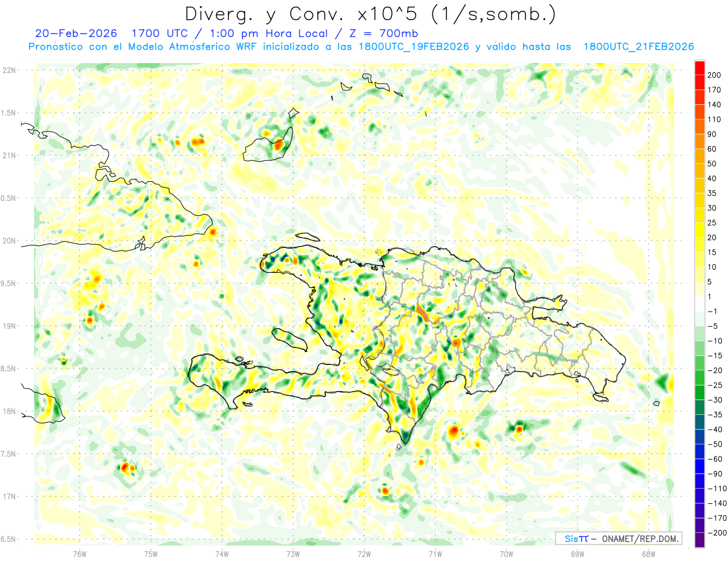Click the initialization time '1800UTC_19FEB2026'
Viewport: 728px width, 562px height.
pyautogui.click(x=414, y=47)
